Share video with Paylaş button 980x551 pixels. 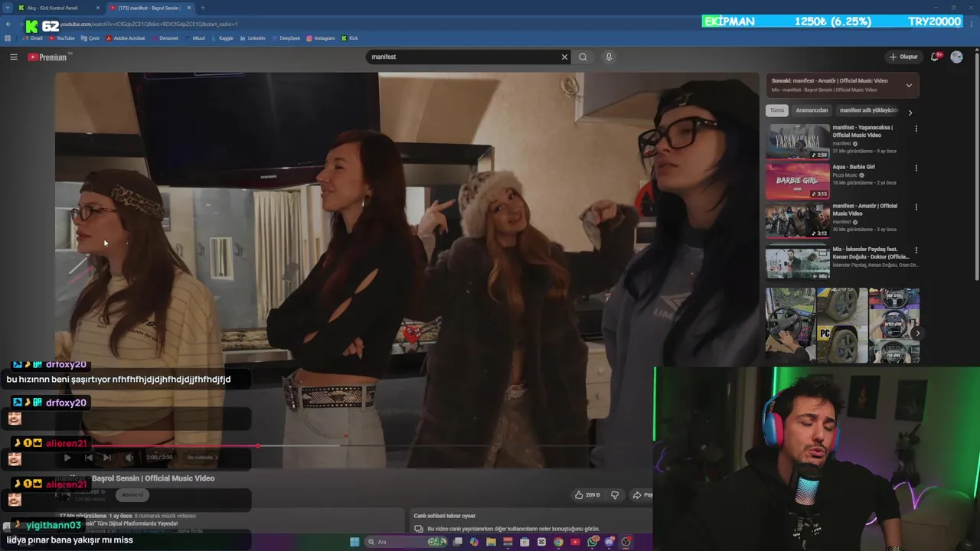pyautogui.click(x=642, y=495)
